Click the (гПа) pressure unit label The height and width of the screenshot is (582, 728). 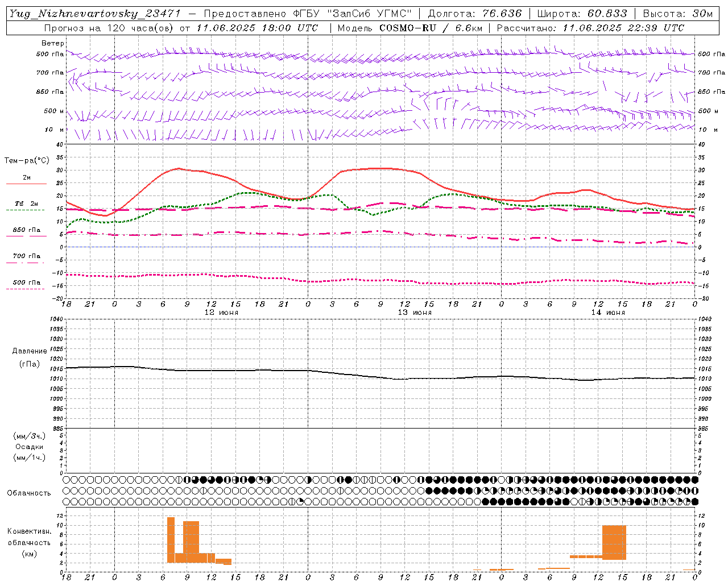pyautogui.click(x=30, y=364)
